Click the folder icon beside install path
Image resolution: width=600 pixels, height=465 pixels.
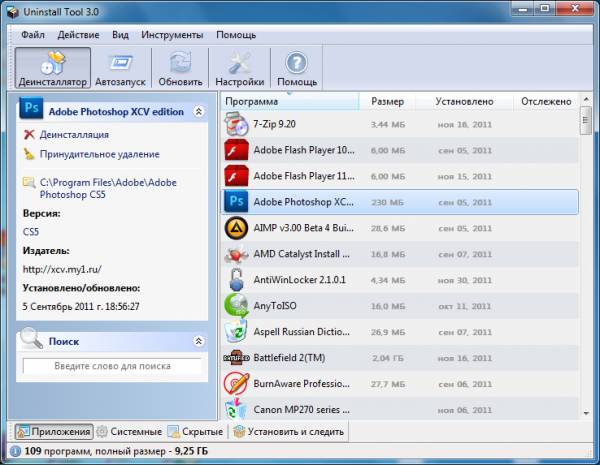coord(29,182)
